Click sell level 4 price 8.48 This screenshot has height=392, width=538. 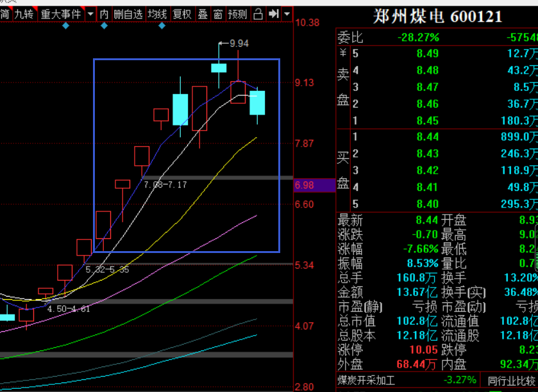pos(428,70)
